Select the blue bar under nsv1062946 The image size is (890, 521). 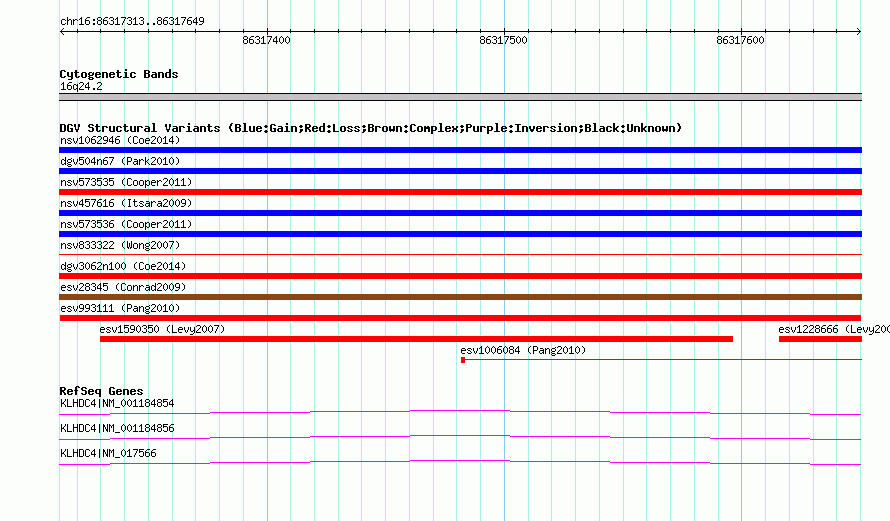pos(460,150)
